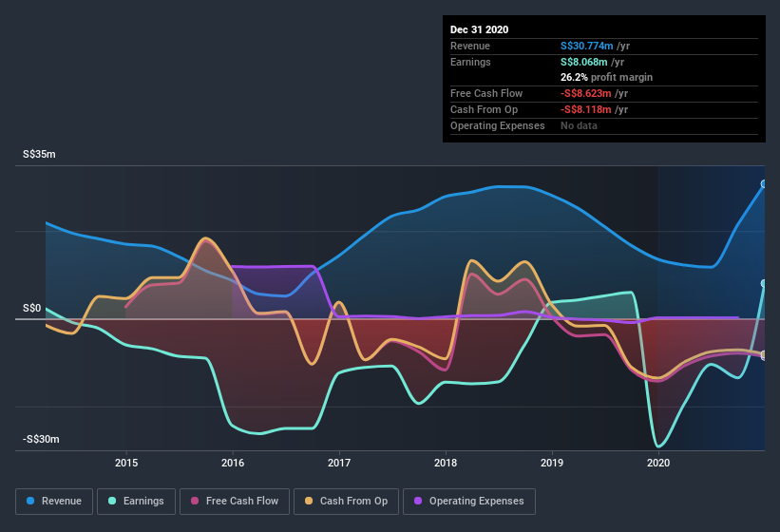Click the Operating Expenses label in tooltip
The image size is (780, 532).
pyautogui.click(x=498, y=125)
